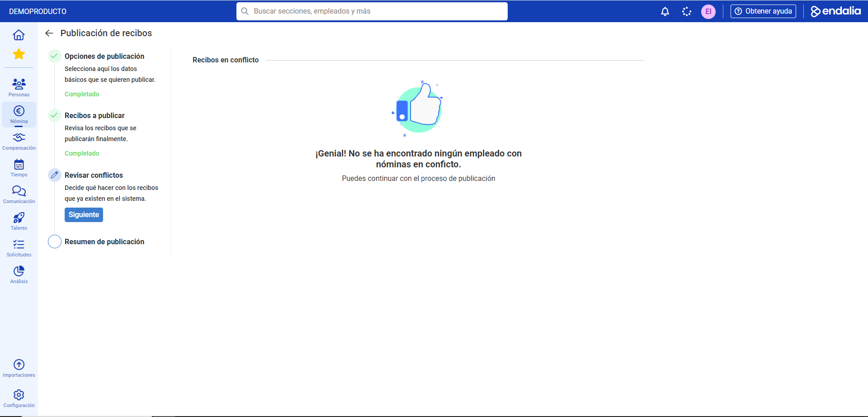This screenshot has width=868, height=417.
Task: Click the check icon for Recibos a publicar
Action: click(55, 115)
